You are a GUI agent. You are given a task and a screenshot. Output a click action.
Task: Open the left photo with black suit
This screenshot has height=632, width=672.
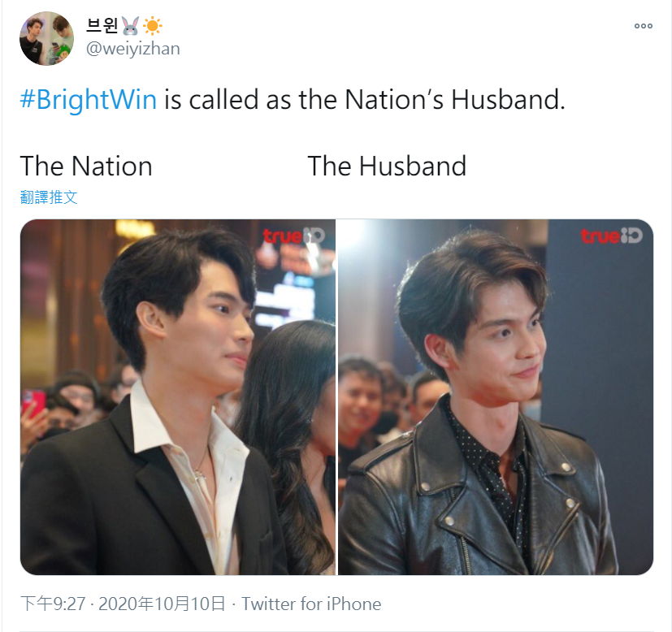178,397
